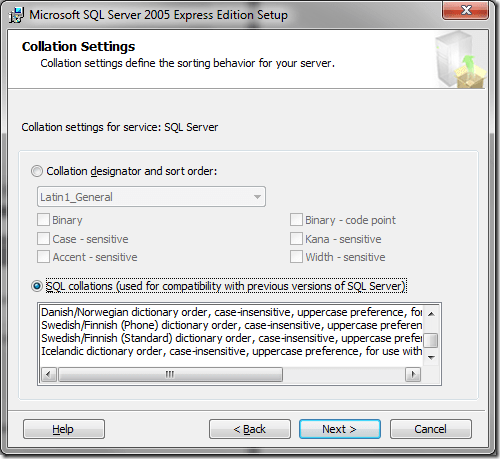
Task: Click the horizontal scroll right arrow
Action: (x=413, y=374)
